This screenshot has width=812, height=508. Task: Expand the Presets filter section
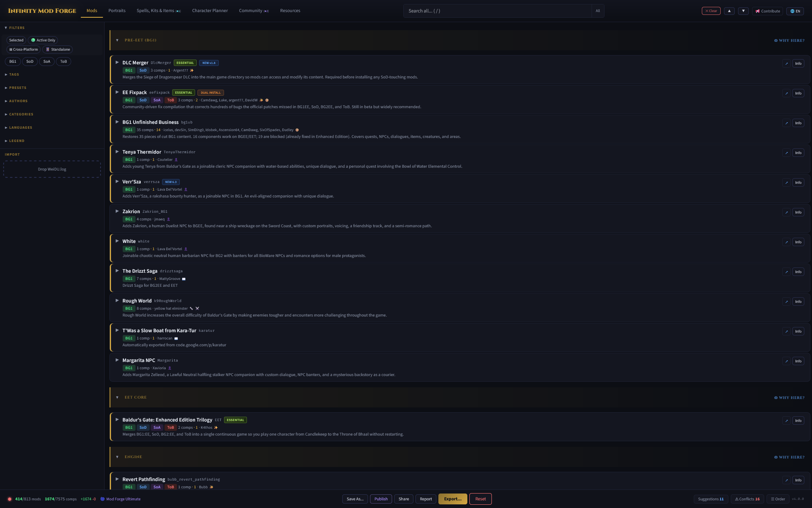pos(16,88)
